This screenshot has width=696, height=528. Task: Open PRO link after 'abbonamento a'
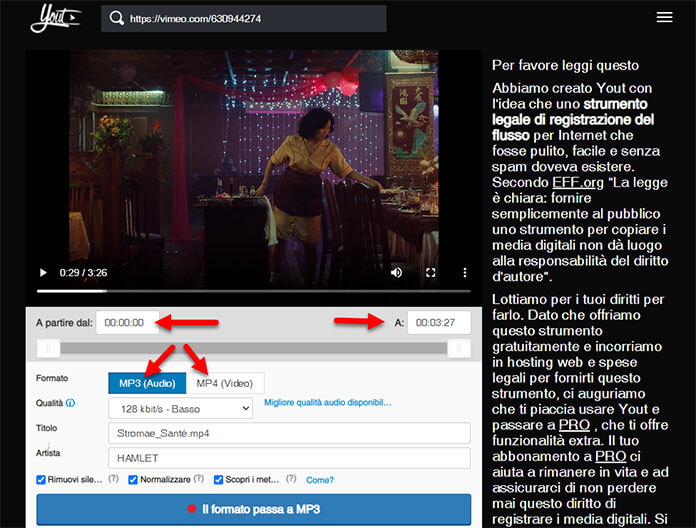pos(611,457)
